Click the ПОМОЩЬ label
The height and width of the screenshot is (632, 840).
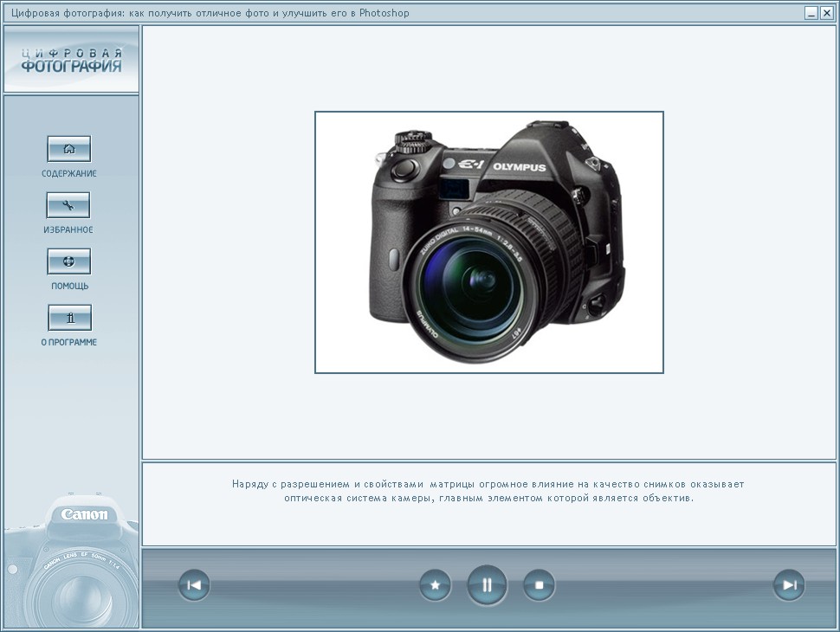[x=69, y=286]
